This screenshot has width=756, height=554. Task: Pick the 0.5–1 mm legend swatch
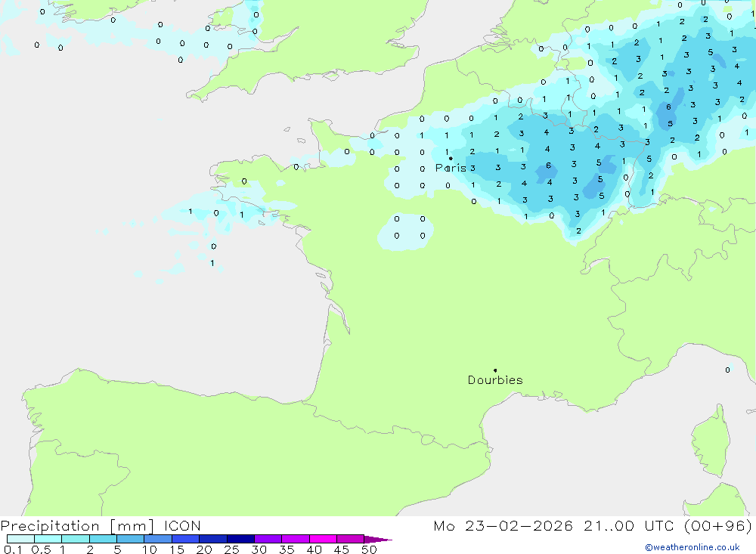(x=48, y=539)
